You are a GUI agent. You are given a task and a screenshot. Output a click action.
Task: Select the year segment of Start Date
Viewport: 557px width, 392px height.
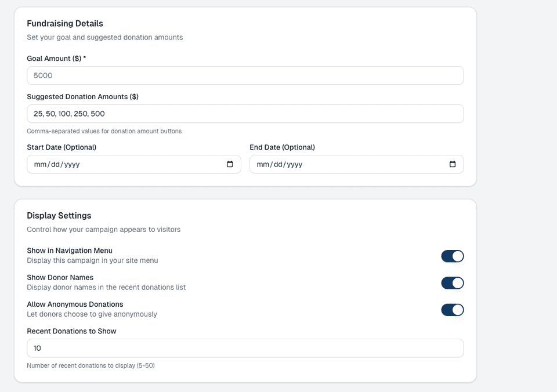[72, 165]
